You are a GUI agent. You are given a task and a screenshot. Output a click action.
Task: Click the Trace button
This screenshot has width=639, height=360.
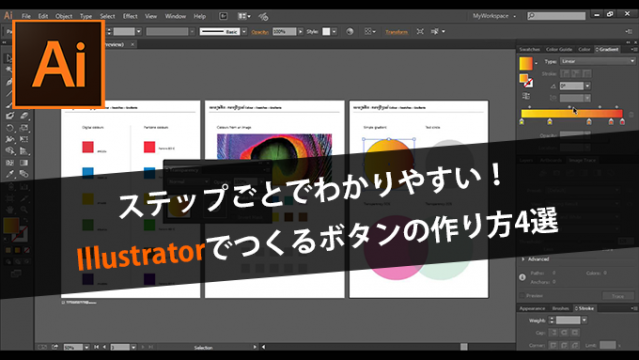[618, 296]
